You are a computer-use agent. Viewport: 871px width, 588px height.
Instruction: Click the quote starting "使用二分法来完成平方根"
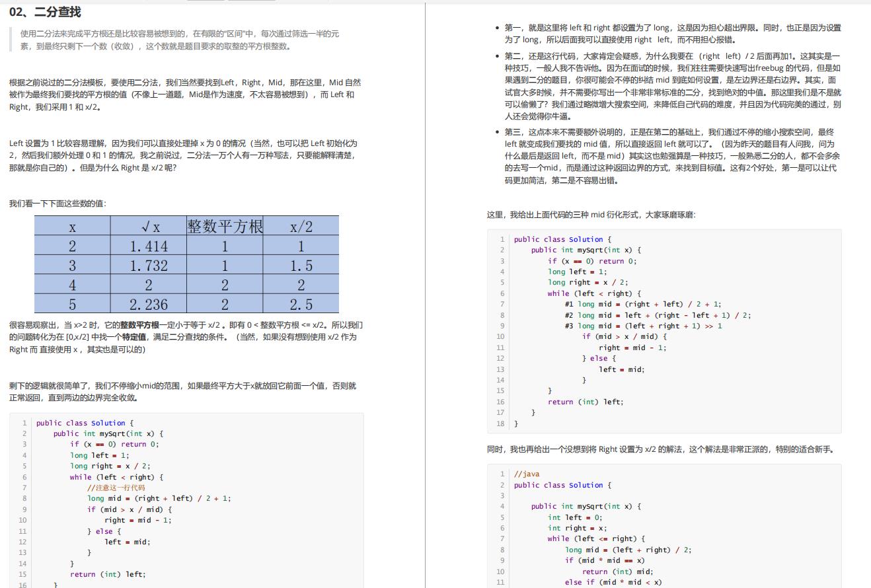pyautogui.click(x=180, y=40)
